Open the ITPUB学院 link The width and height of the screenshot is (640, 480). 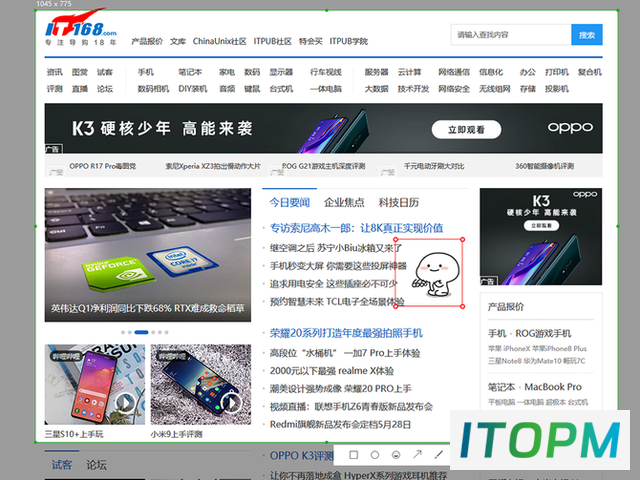pos(349,41)
